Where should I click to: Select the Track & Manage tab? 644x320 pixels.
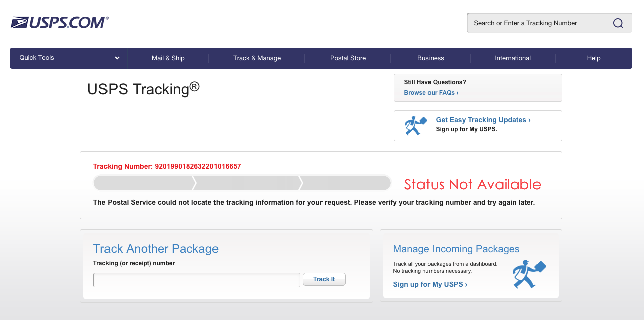(x=256, y=58)
